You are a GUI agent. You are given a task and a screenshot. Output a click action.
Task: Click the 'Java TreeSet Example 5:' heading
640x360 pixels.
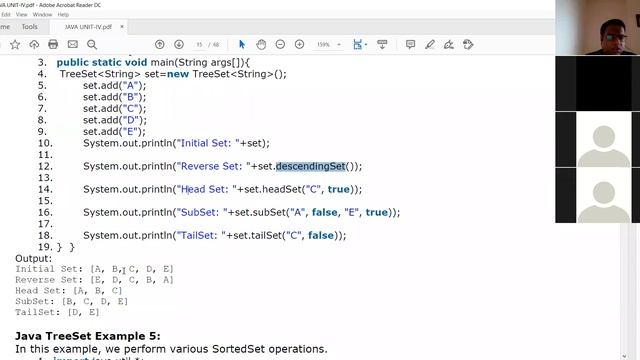coord(88,336)
